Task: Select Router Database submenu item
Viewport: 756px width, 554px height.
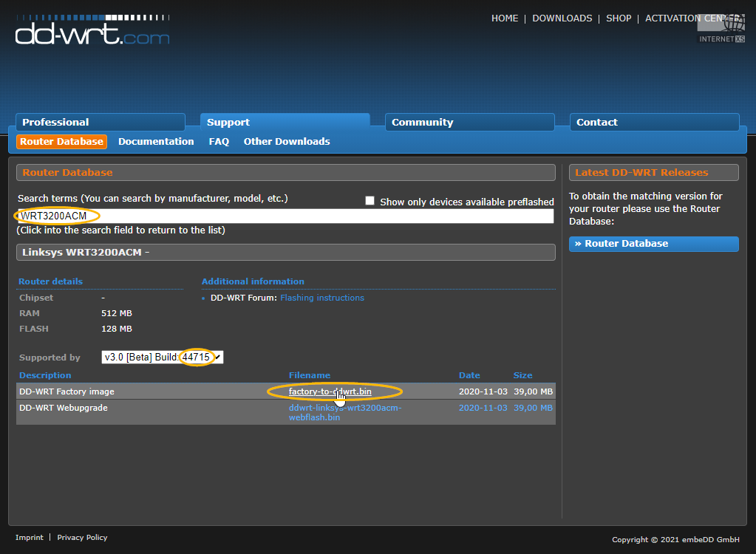Action: pyautogui.click(x=62, y=142)
